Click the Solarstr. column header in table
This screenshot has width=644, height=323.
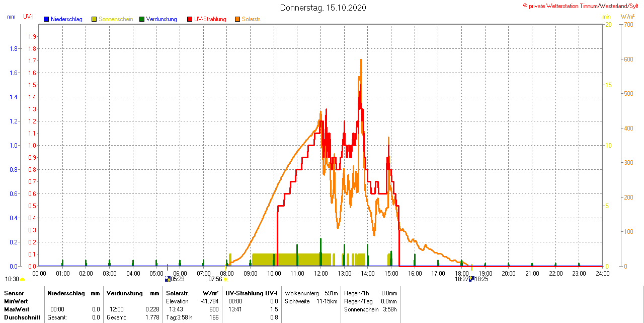pos(178,293)
